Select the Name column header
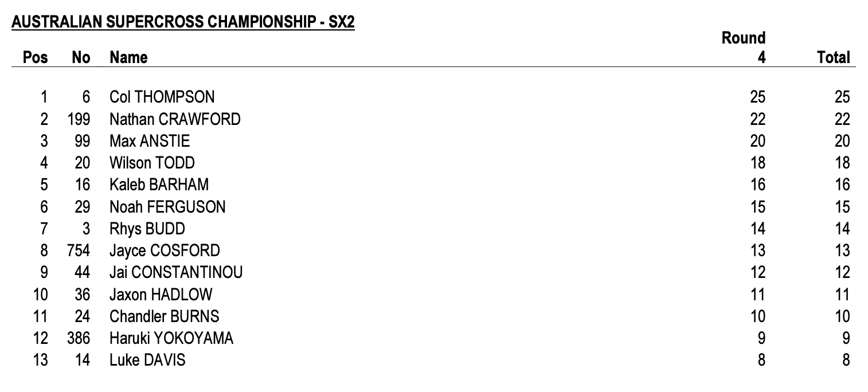This screenshot has width=868, height=392. (128, 57)
